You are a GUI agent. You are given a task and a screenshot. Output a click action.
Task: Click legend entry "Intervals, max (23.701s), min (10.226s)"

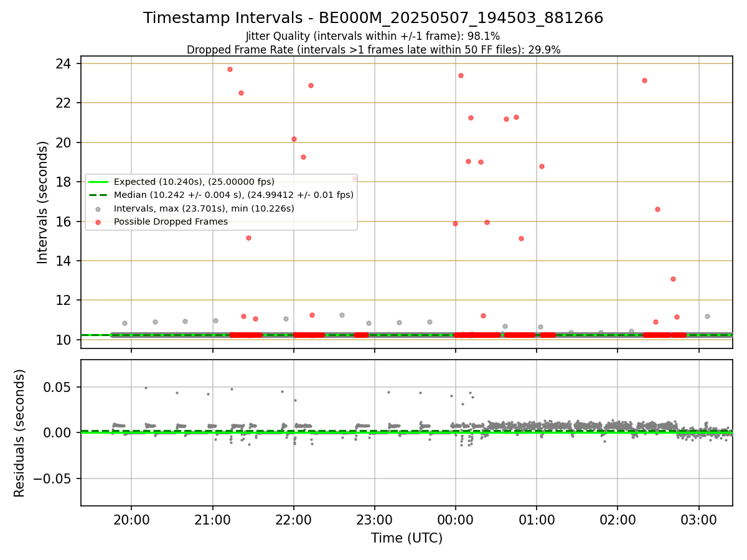[204, 208]
